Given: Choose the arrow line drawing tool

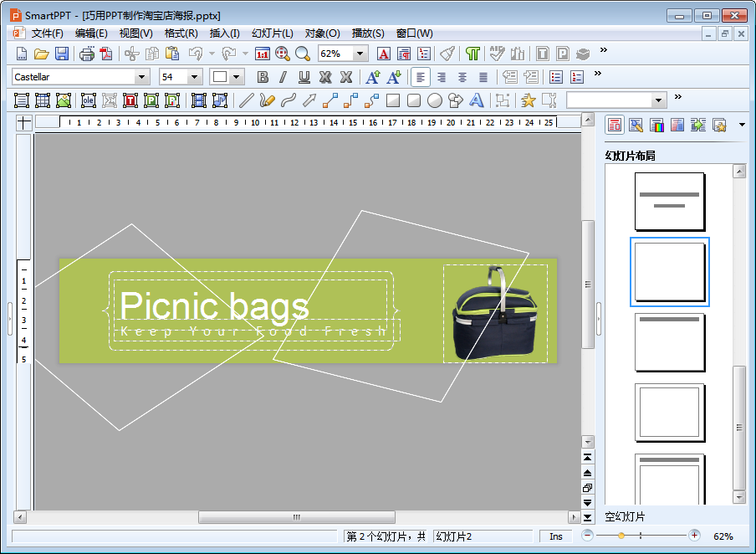Looking at the screenshot, I should [x=309, y=100].
